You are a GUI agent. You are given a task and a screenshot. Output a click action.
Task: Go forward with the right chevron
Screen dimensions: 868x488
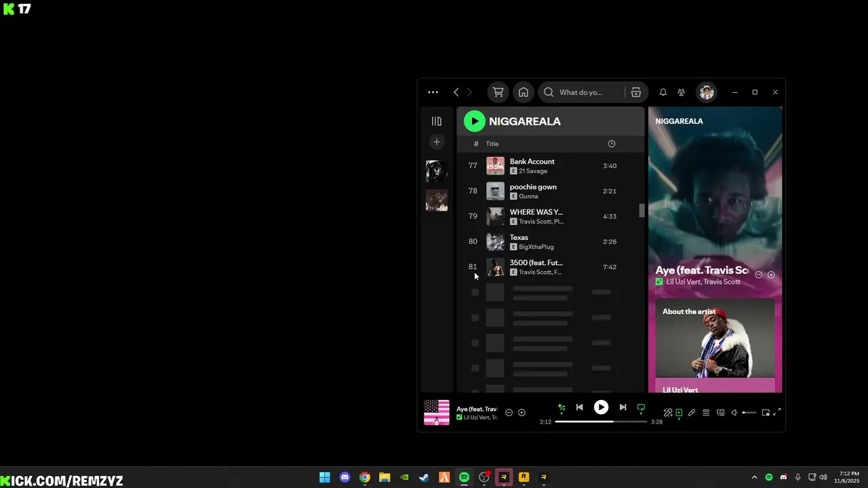coord(469,92)
